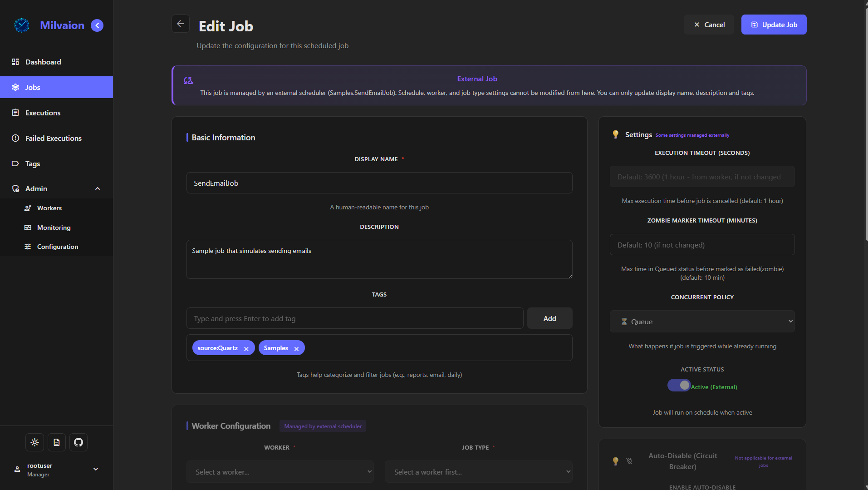Viewport: 868px width, 490px height.
Task: Open the Tags section
Action: [x=32, y=163]
